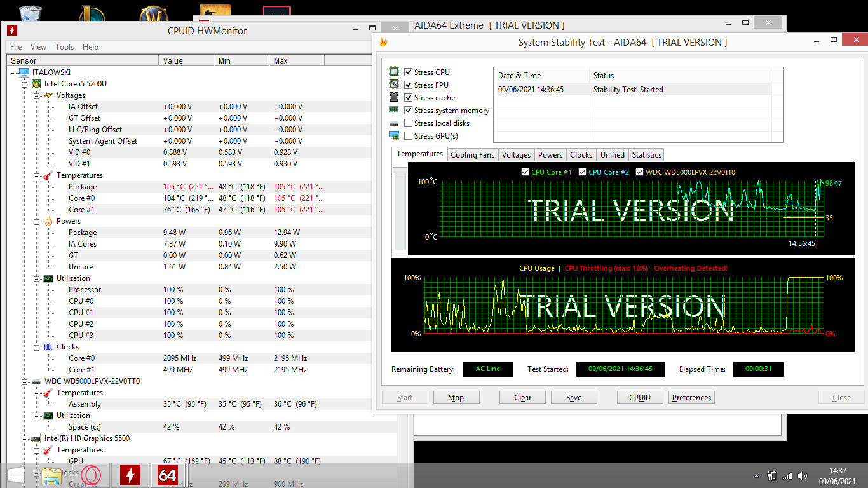The width and height of the screenshot is (868, 488).
Task: Click the Save button
Action: click(x=574, y=398)
